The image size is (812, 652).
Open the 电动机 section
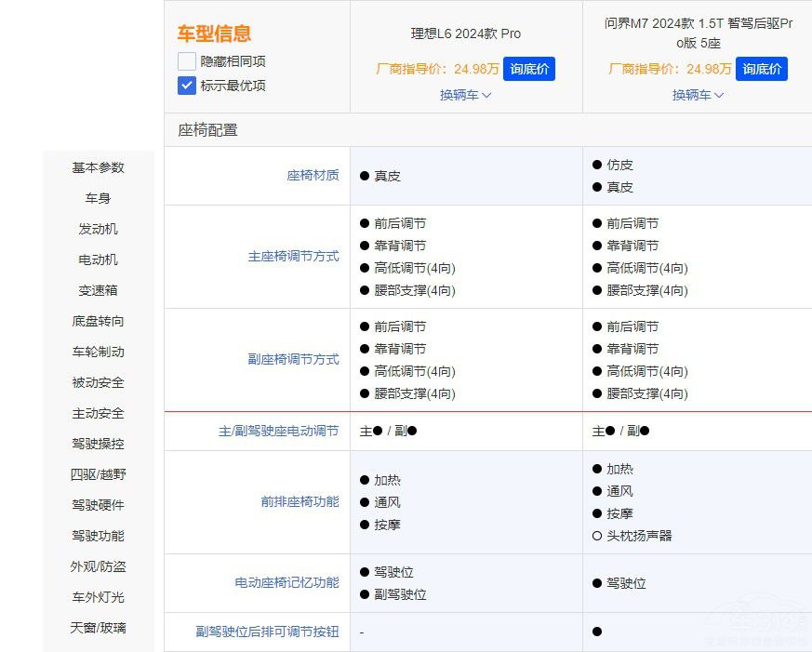click(98, 259)
